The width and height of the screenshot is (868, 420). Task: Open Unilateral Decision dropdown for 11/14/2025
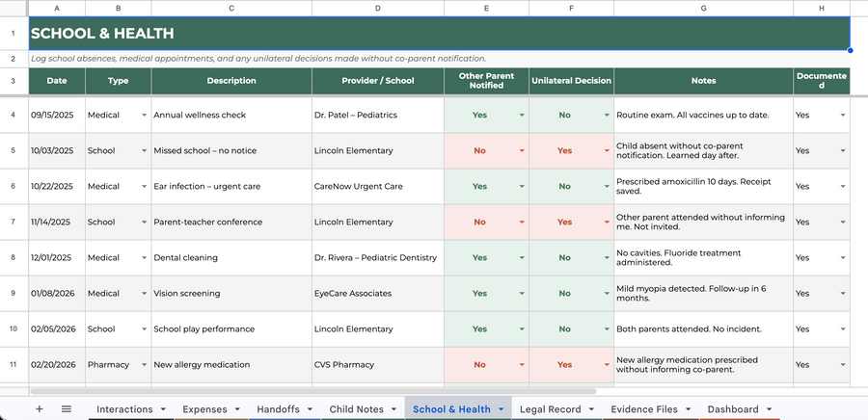click(x=607, y=223)
